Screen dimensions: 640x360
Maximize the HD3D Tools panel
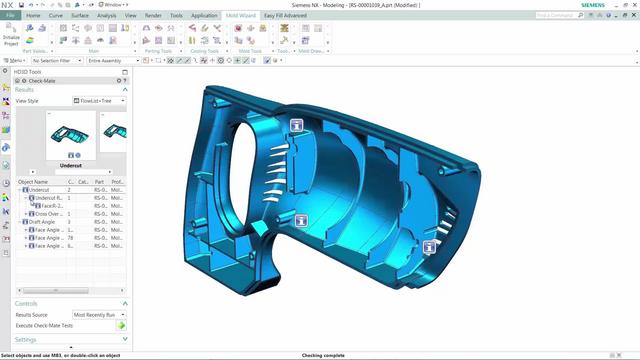pos(125,72)
